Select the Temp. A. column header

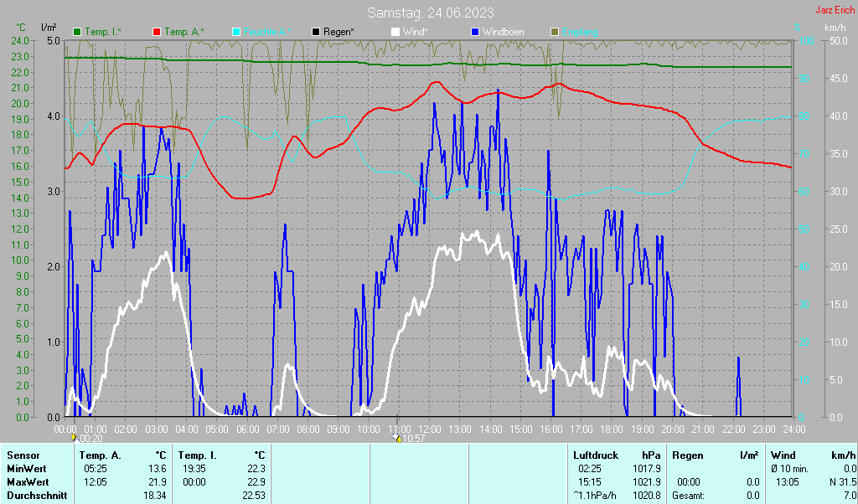[x=100, y=455]
